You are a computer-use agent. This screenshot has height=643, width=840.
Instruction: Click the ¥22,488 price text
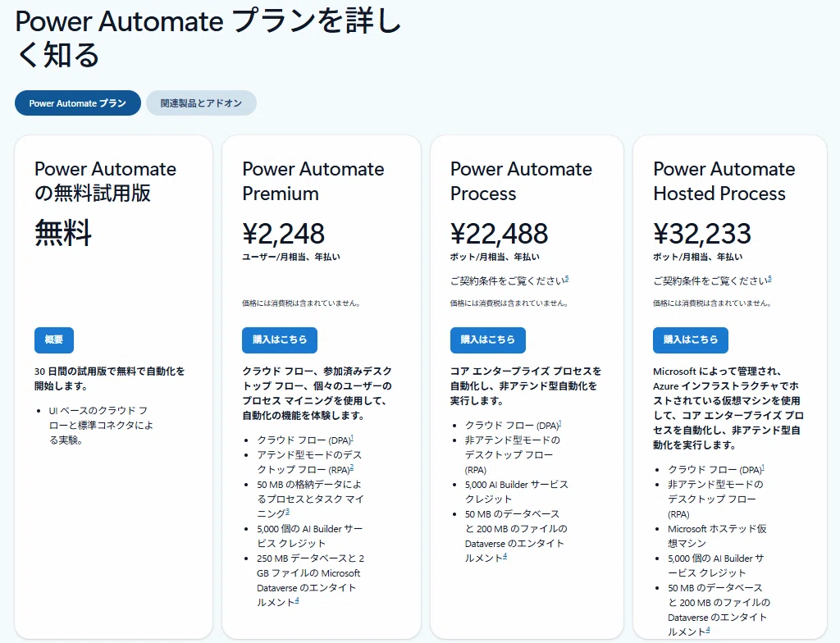500,234
